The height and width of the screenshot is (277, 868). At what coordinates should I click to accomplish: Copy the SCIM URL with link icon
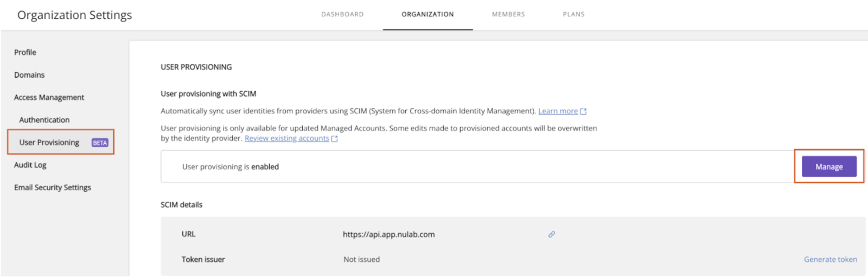click(x=551, y=234)
